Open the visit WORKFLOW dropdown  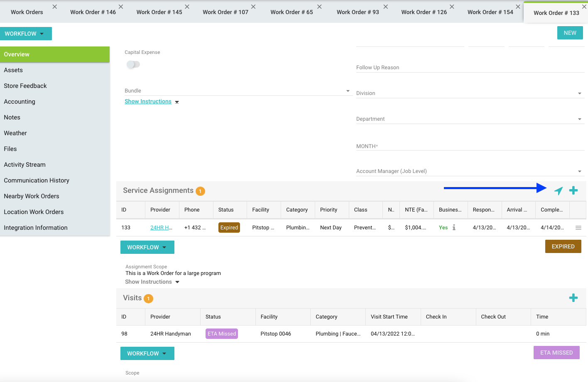[147, 353]
